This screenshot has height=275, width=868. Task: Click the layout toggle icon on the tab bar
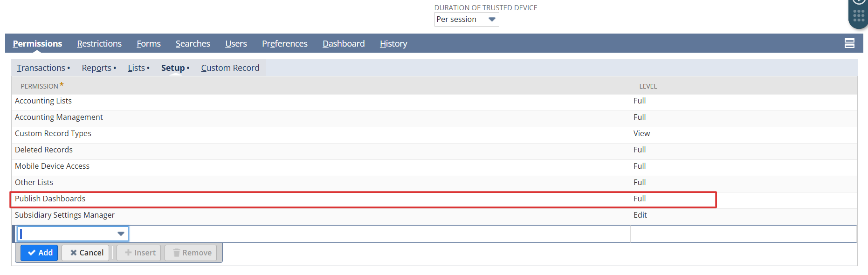(849, 43)
